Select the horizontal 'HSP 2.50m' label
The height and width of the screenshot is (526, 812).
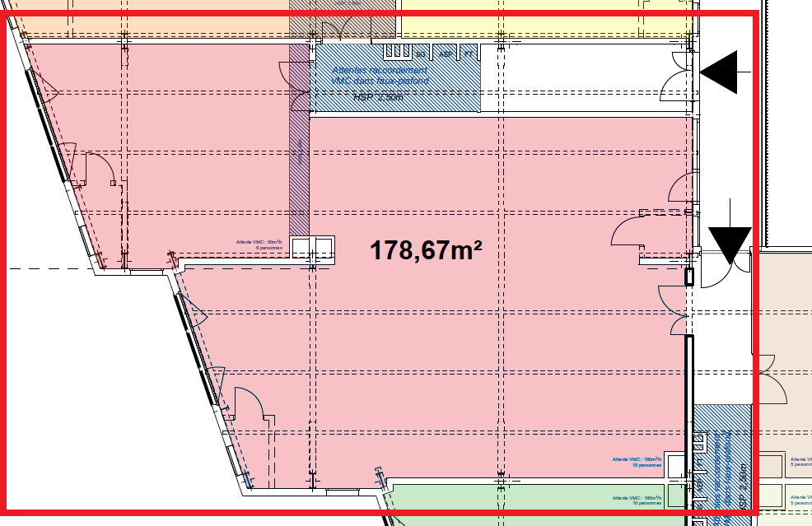[378, 97]
